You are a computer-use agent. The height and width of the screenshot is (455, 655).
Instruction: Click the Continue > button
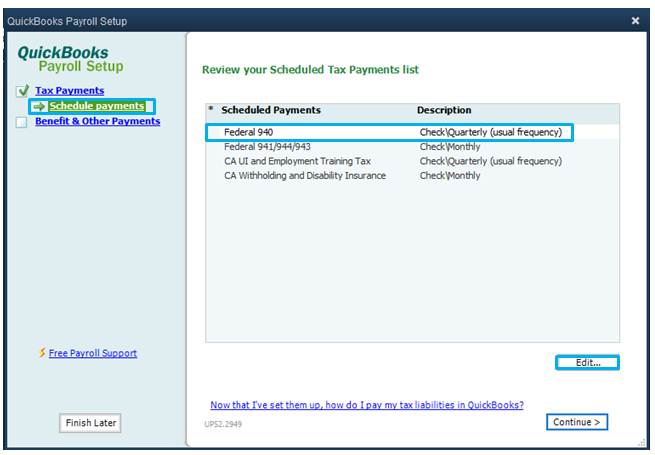tap(576, 422)
